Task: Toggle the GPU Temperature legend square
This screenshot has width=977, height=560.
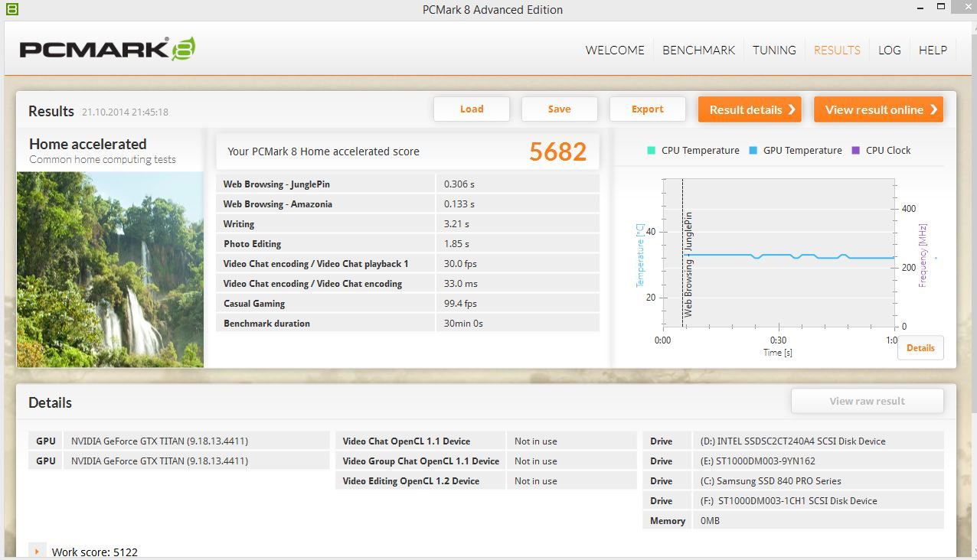Action: click(x=753, y=151)
